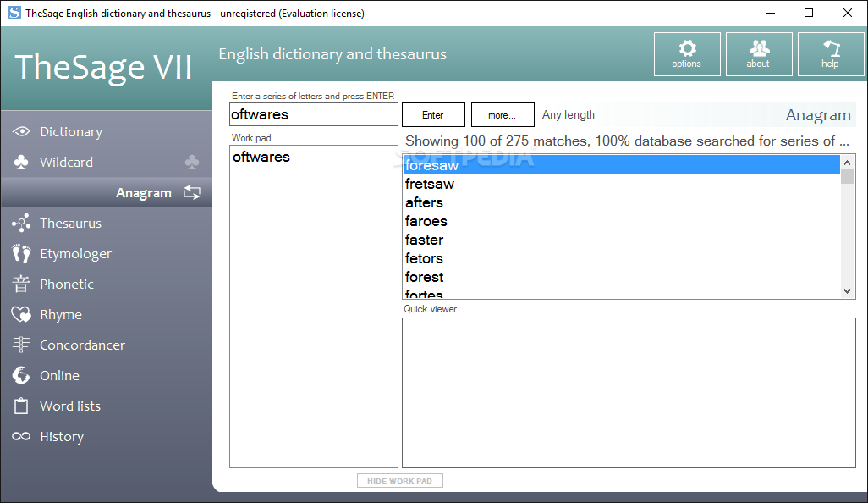This screenshot has width=868, height=503.
Task: Click the Rhyme hearts icon
Action: click(x=21, y=315)
